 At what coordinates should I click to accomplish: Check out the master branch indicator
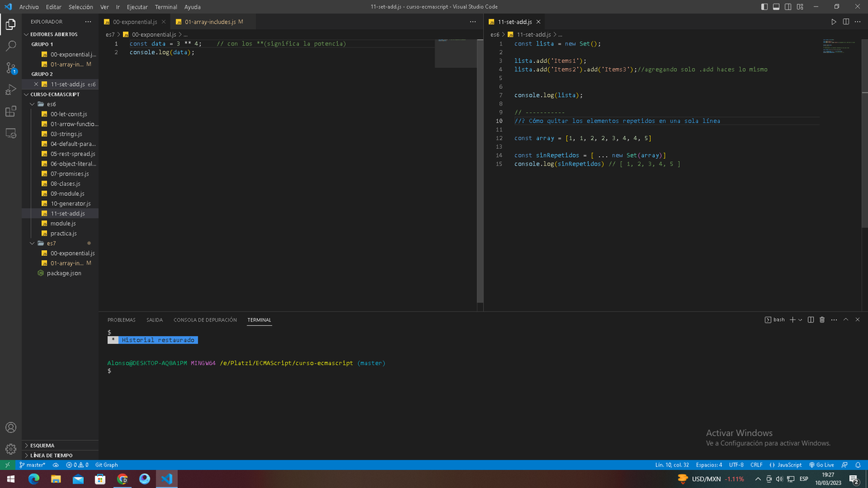[x=33, y=465]
